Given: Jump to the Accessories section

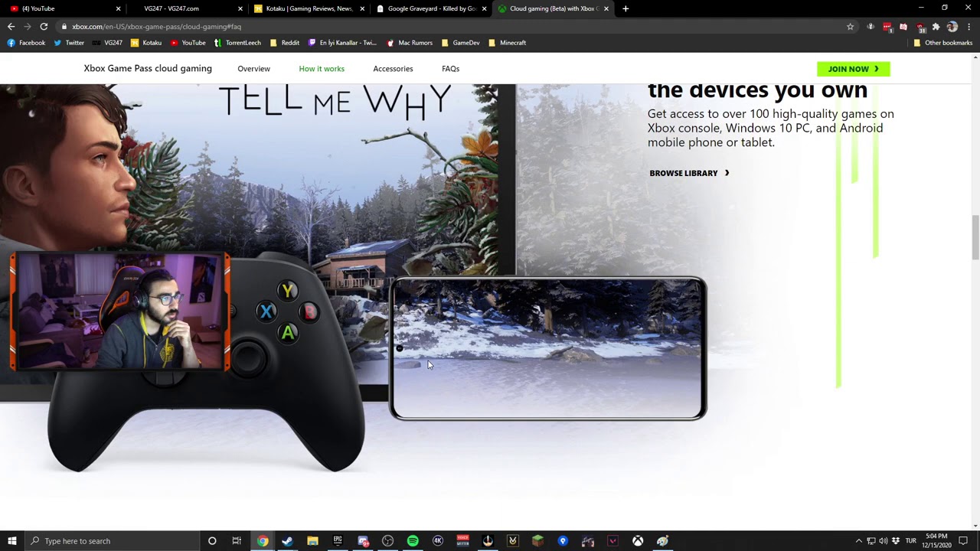Looking at the screenshot, I should pos(393,69).
